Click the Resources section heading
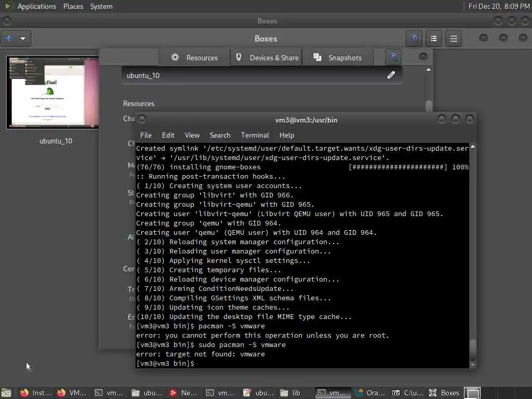The width and height of the screenshot is (532, 399). (138, 103)
